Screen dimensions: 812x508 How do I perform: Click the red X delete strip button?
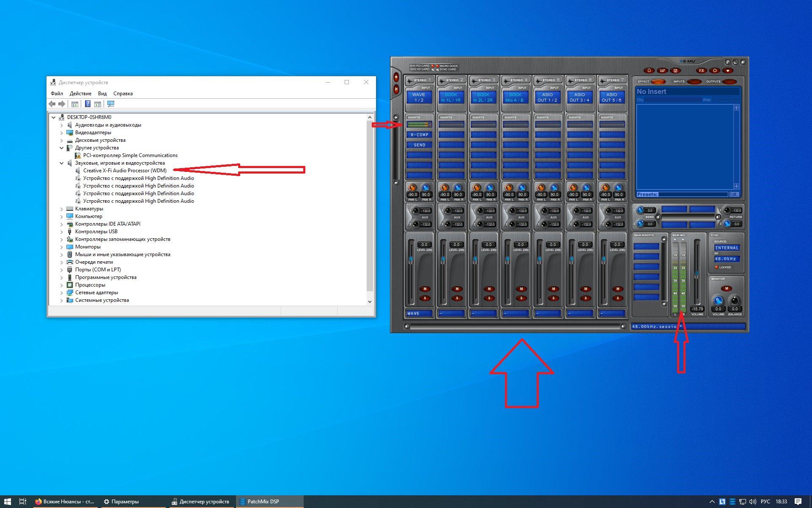(x=396, y=89)
